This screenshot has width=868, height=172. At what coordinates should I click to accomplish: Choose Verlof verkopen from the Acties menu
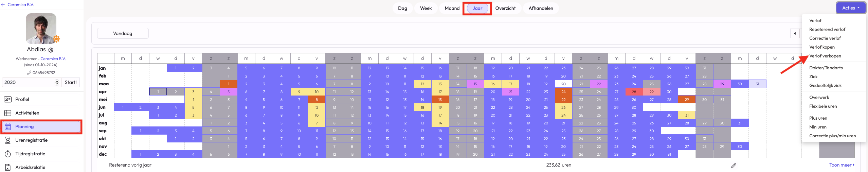point(825,56)
